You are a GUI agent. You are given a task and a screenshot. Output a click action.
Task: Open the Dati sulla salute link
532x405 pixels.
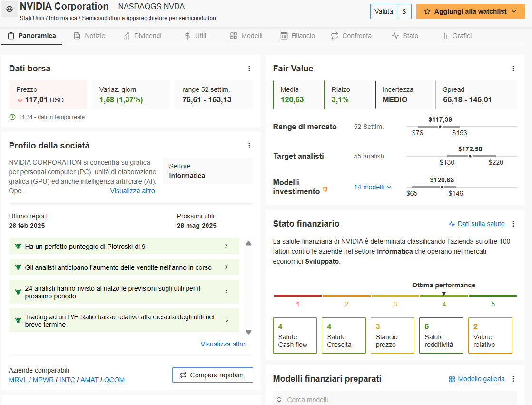pos(477,224)
